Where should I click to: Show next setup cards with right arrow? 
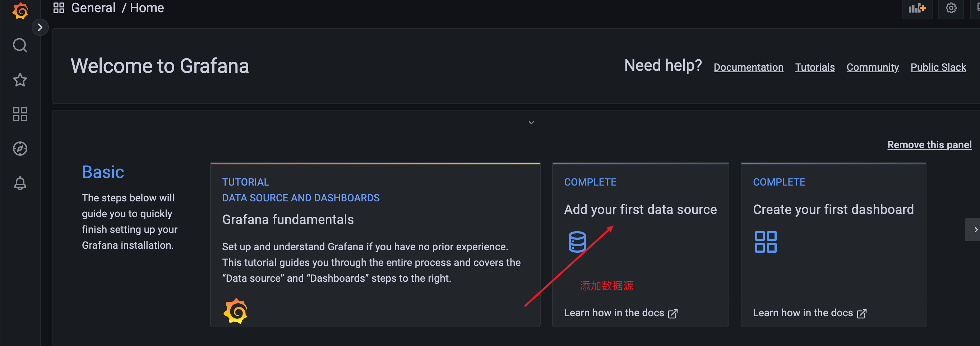tap(975, 230)
